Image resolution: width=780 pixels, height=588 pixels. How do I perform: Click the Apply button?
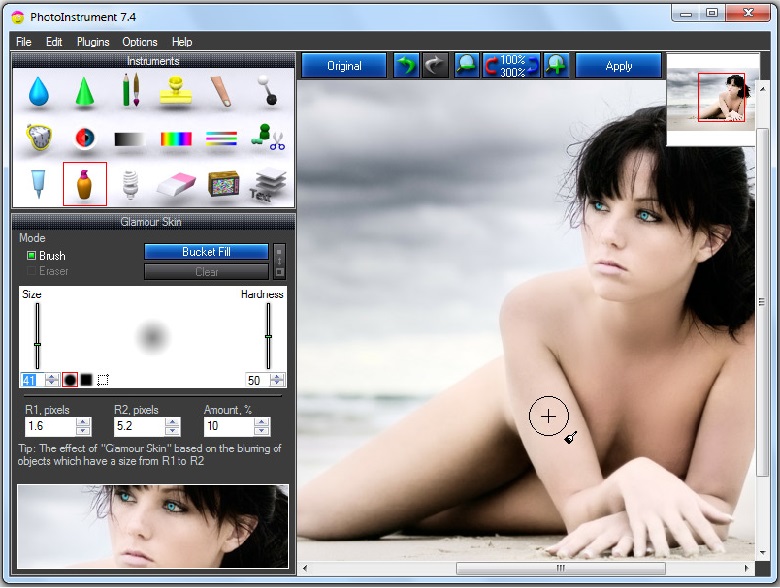coord(619,66)
